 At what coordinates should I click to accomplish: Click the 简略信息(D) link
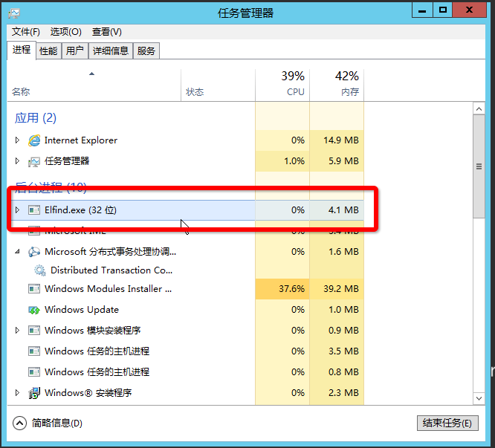56,423
